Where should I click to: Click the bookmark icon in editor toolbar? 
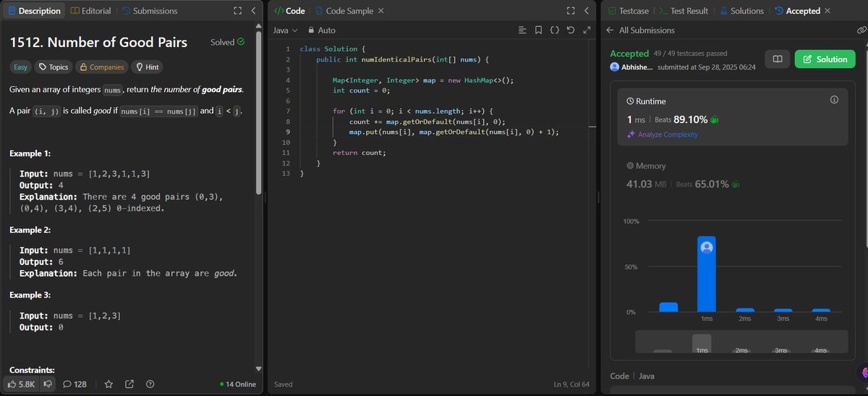click(538, 30)
